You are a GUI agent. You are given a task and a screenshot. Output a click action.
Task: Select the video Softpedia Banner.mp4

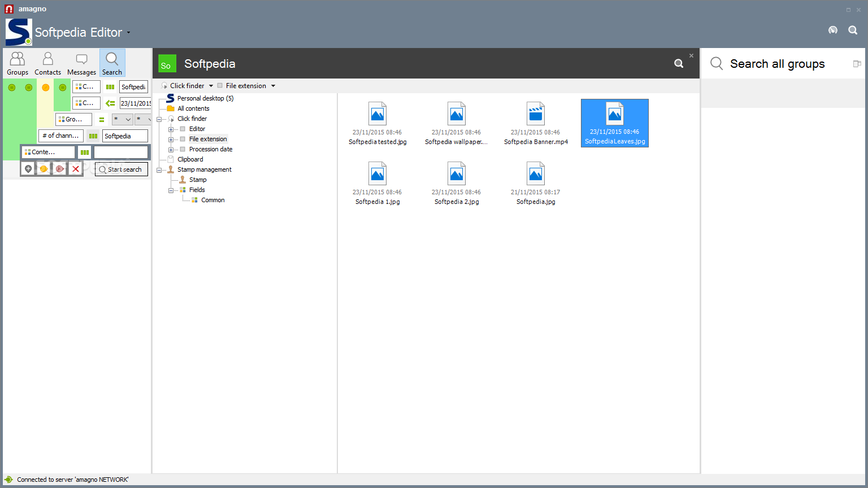536,123
